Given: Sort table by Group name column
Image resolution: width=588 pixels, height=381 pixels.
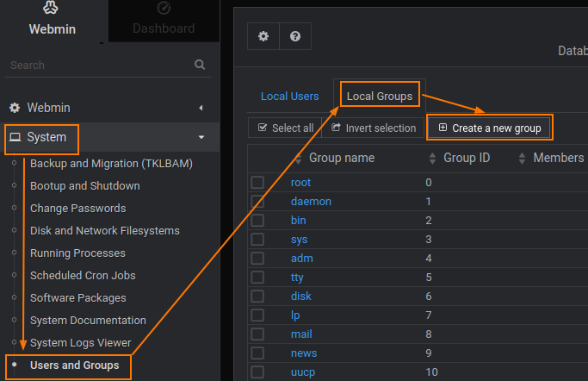Looking at the screenshot, I should click(x=341, y=159).
